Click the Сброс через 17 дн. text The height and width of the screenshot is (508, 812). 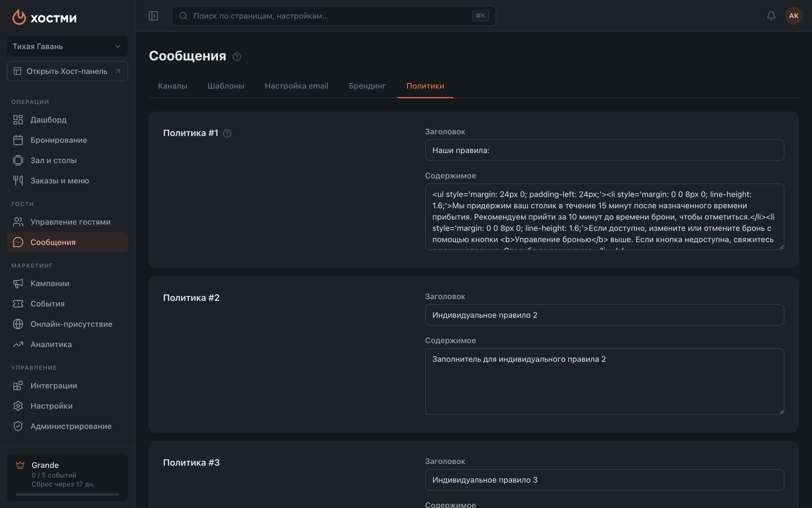[63, 484]
